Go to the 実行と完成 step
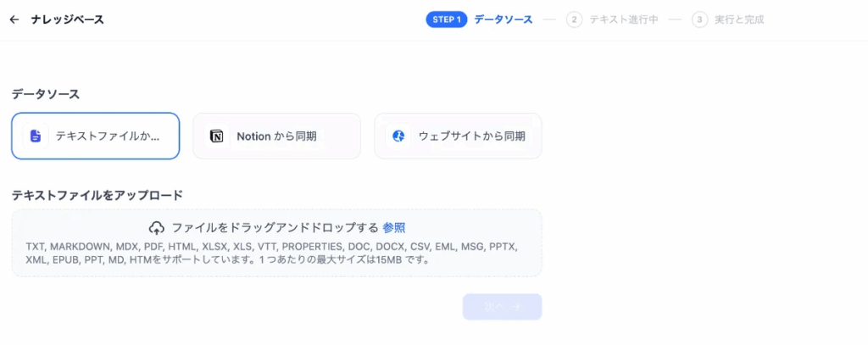 739,19
